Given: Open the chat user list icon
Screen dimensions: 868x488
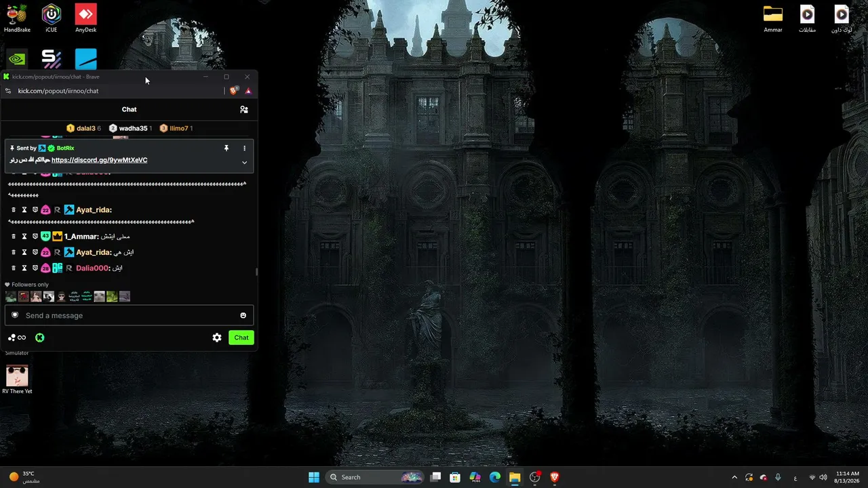Looking at the screenshot, I should (244, 109).
